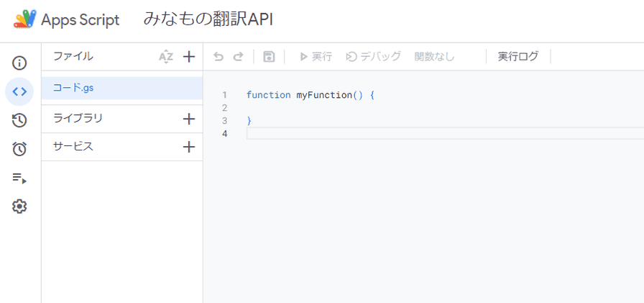Image resolution: width=644 pixels, height=303 pixels.
Task: Add a service with plus icon
Action: click(189, 147)
